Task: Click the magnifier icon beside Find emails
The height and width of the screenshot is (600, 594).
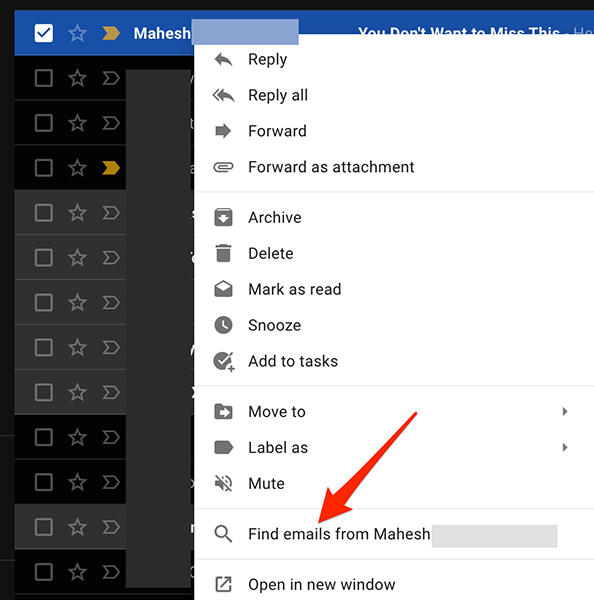Action: (224, 534)
